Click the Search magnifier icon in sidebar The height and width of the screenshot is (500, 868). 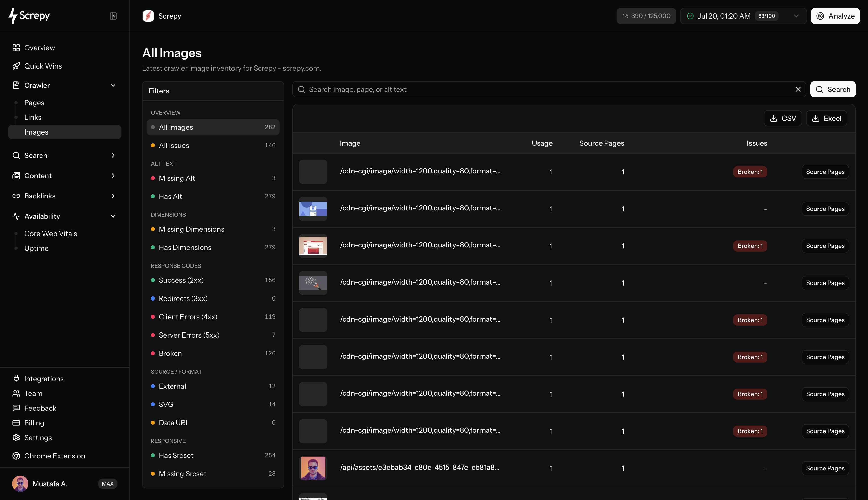(x=16, y=155)
